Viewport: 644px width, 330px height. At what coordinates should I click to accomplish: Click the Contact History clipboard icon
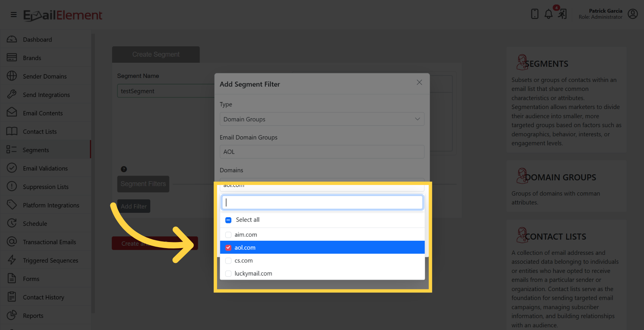point(12,297)
